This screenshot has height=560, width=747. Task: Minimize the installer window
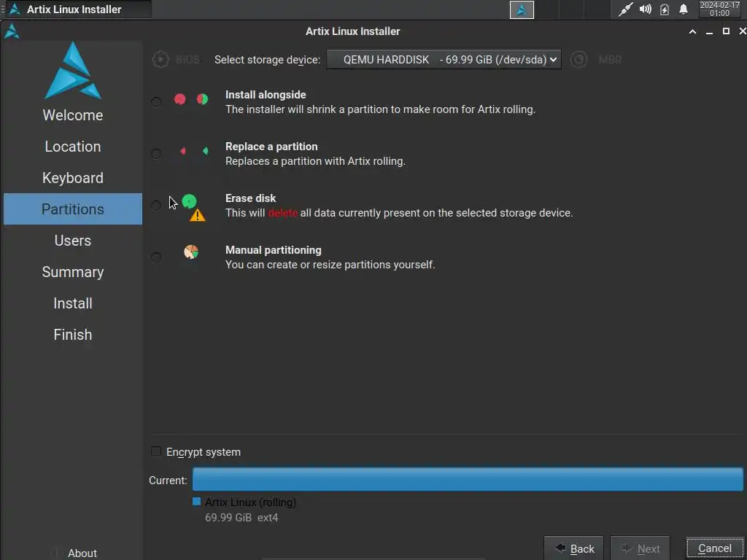tap(709, 31)
